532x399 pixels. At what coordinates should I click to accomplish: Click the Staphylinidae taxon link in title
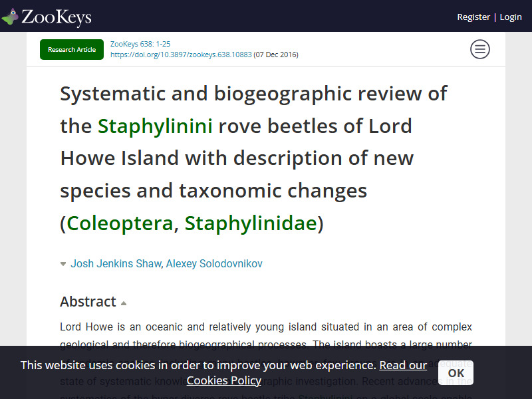pyautogui.click(x=251, y=223)
